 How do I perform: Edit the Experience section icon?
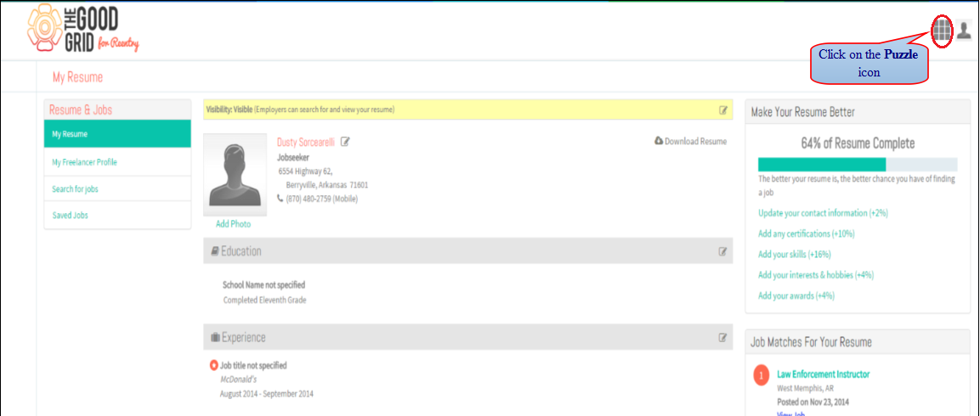723,337
